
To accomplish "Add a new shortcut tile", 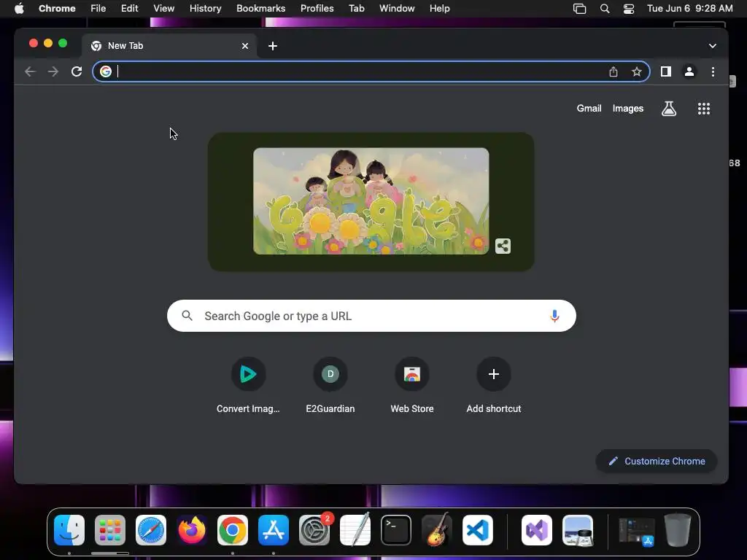I will [x=494, y=386].
